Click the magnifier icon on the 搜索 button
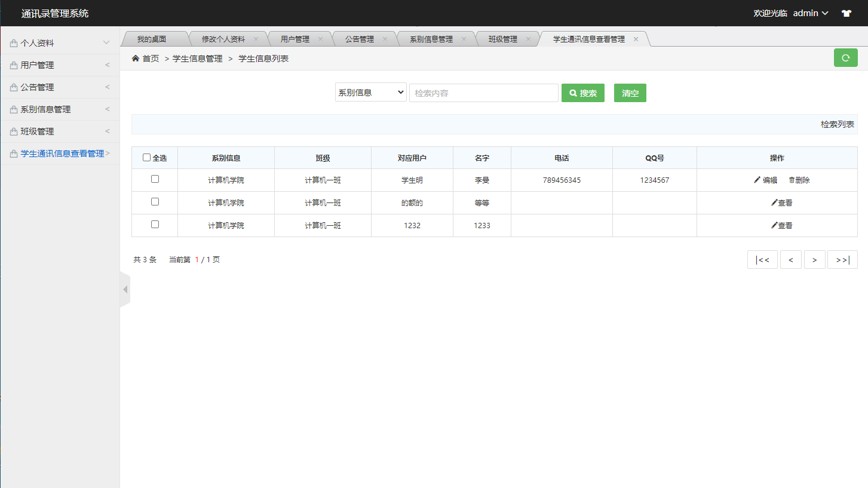The width and height of the screenshot is (868, 488). [574, 93]
